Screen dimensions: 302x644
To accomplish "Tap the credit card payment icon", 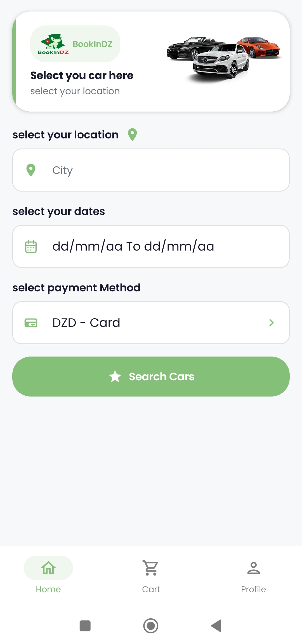I will tap(31, 323).
